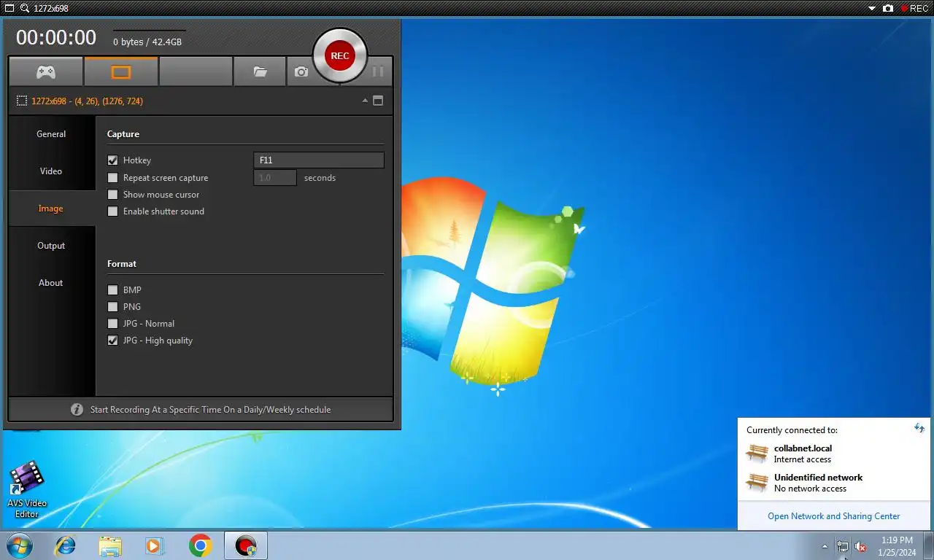934x560 pixels.
Task: Open the About tab
Action: point(51,283)
